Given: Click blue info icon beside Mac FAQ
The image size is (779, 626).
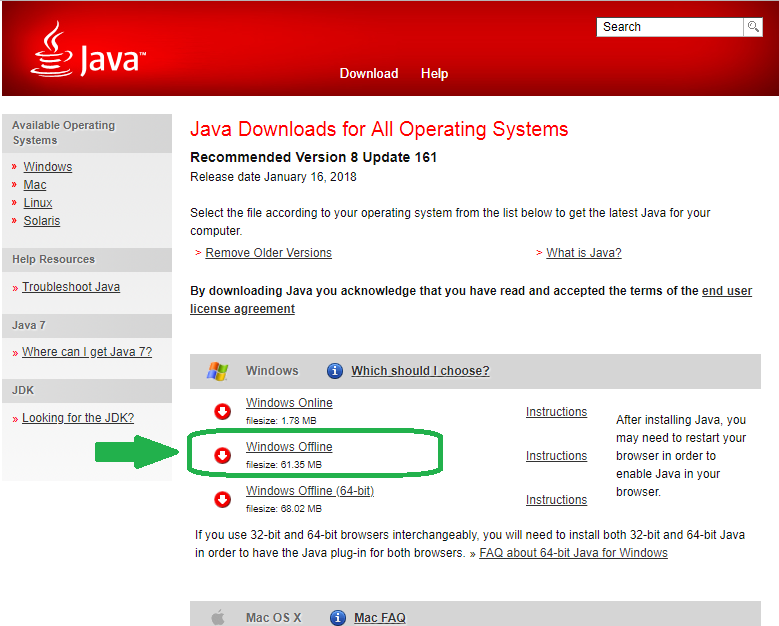Looking at the screenshot, I should click(x=337, y=618).
